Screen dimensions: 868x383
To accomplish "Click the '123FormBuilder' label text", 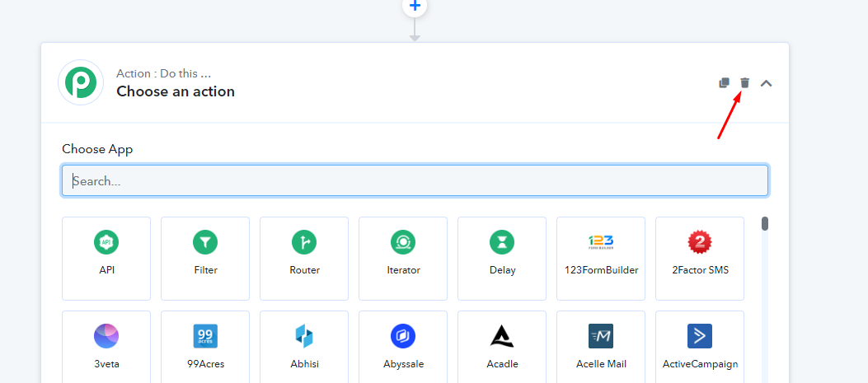I will pyautogui.click(x=601, y=270).
